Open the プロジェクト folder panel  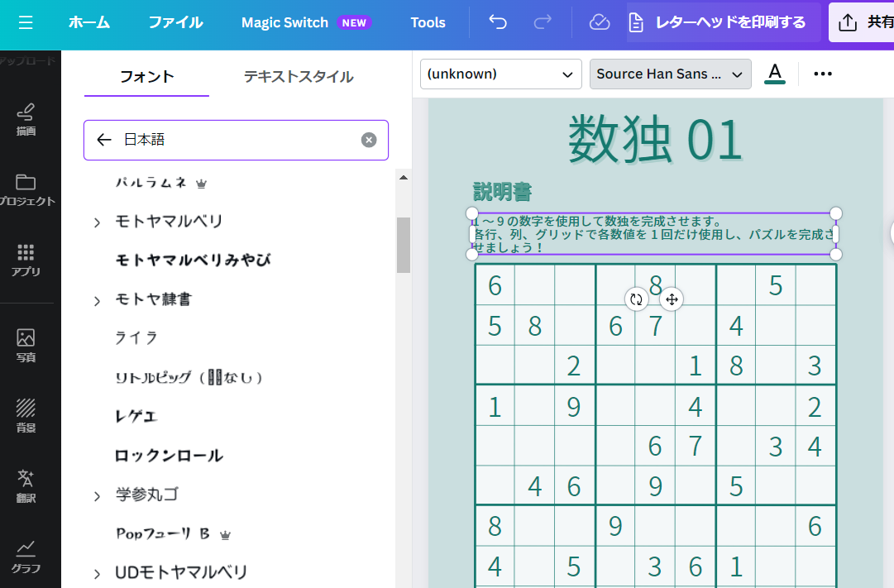tap(26, 190)
